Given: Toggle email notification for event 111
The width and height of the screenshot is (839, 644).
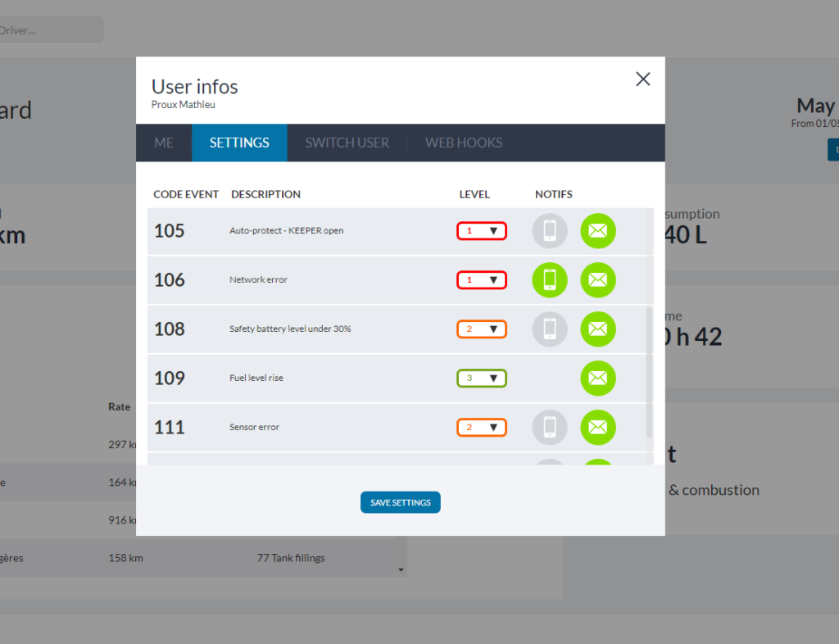Looking at the screenshot, I should click(x=598, y=427).
